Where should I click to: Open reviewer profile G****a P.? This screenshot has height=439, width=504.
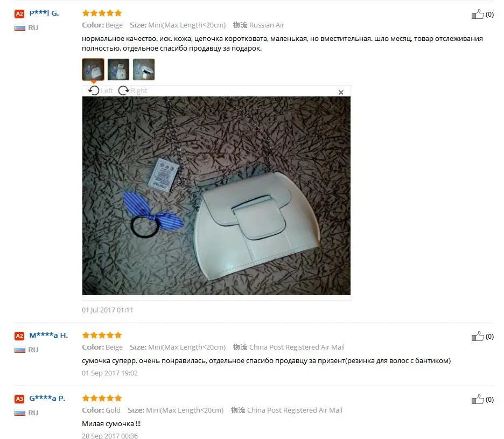coord(47,399)
